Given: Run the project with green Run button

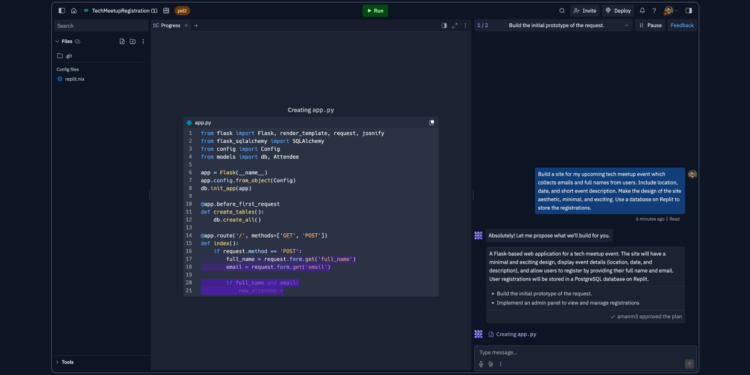Looking at the screenshot, I should pos(375,11).
